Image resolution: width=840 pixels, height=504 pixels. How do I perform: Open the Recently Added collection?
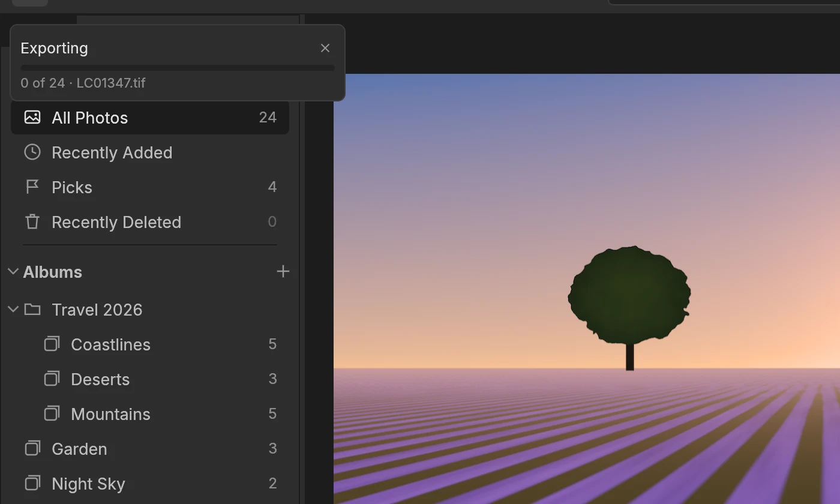pos(150,152)
